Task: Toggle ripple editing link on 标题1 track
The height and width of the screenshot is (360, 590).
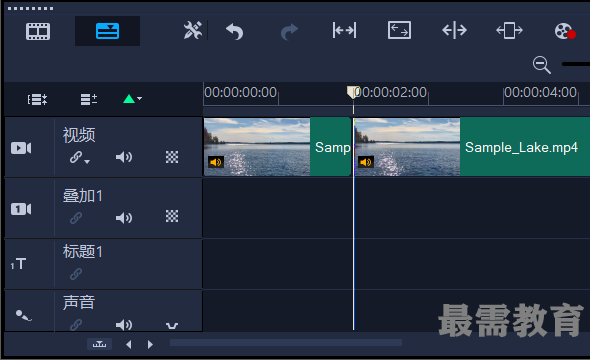Action: 76,274
